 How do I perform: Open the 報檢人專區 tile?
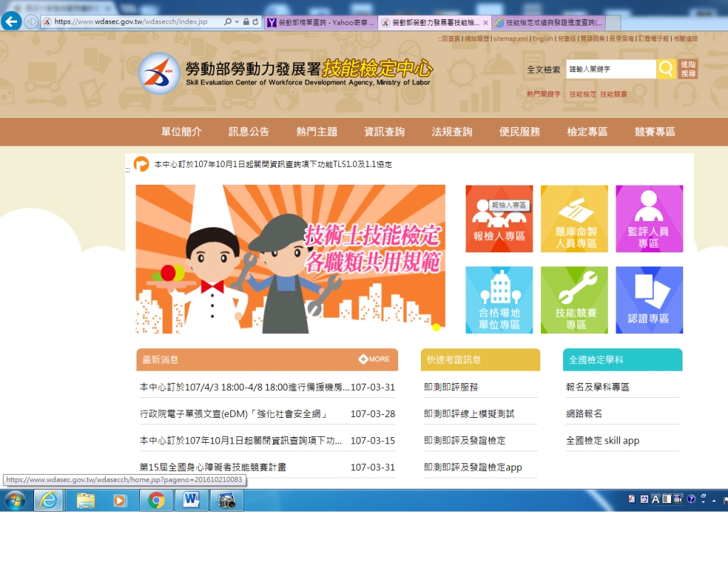click(x=499, y=219)
